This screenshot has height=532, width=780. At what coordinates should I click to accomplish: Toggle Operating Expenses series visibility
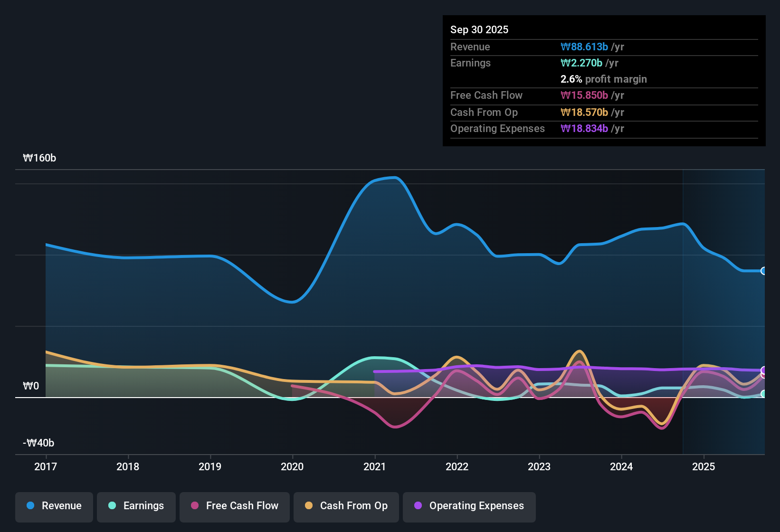469,506
